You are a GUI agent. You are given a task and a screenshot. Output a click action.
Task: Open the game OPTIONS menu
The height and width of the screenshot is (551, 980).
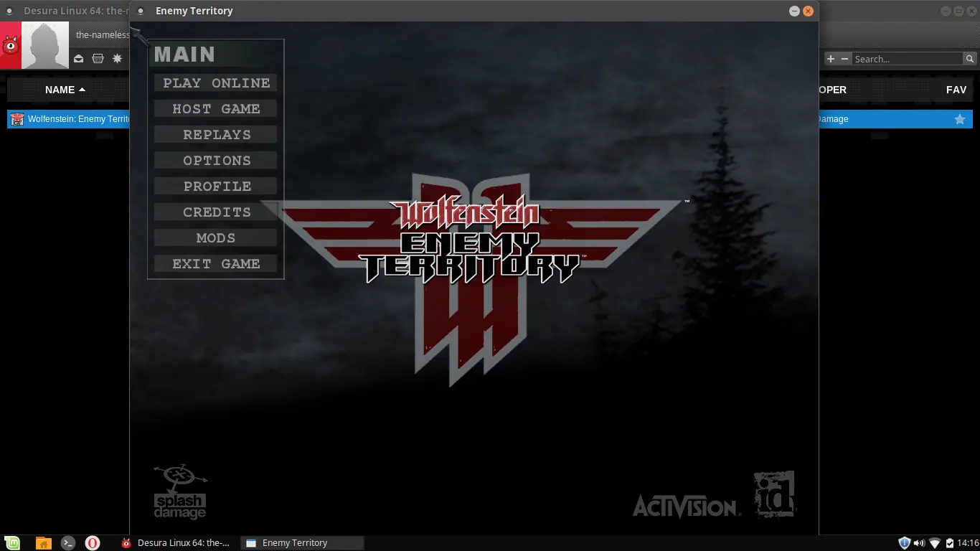[216, 161]
